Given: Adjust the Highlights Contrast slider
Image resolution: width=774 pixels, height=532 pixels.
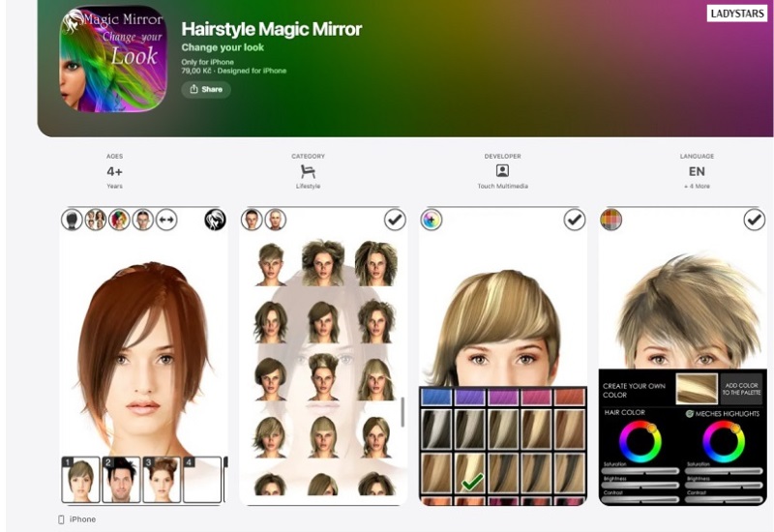Looking at the screenshot, I should [x=724, y=499].
